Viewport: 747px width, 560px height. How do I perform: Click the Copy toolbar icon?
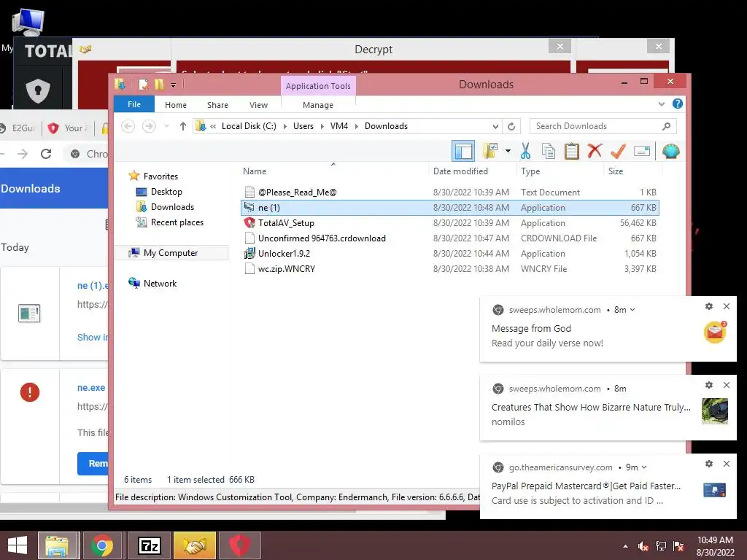click(x=549, y=151)
